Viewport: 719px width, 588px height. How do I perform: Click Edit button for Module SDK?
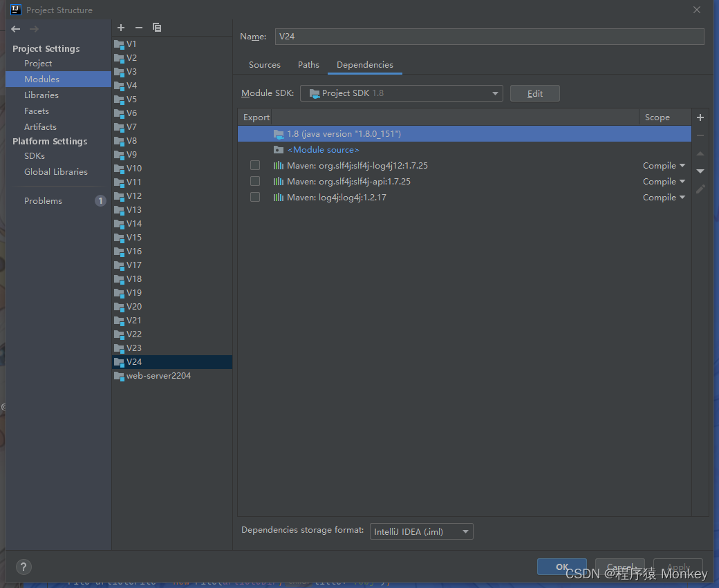[534, 93]
